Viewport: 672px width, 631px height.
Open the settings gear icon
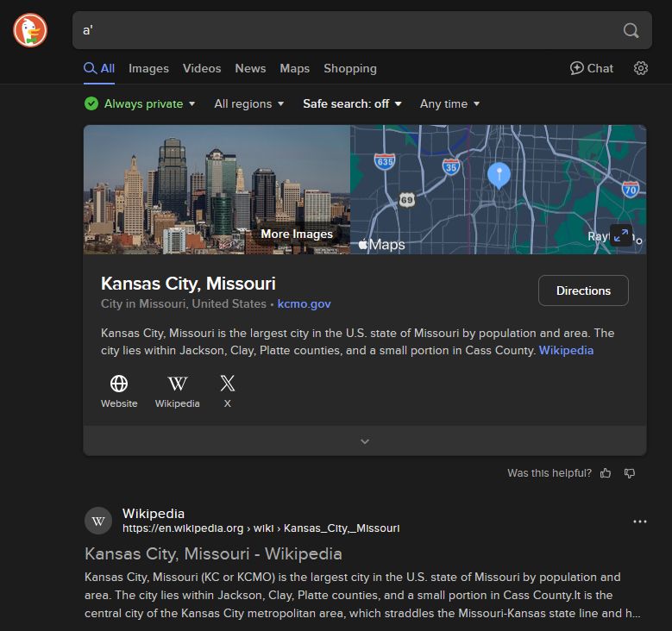[x=641, y=68]
